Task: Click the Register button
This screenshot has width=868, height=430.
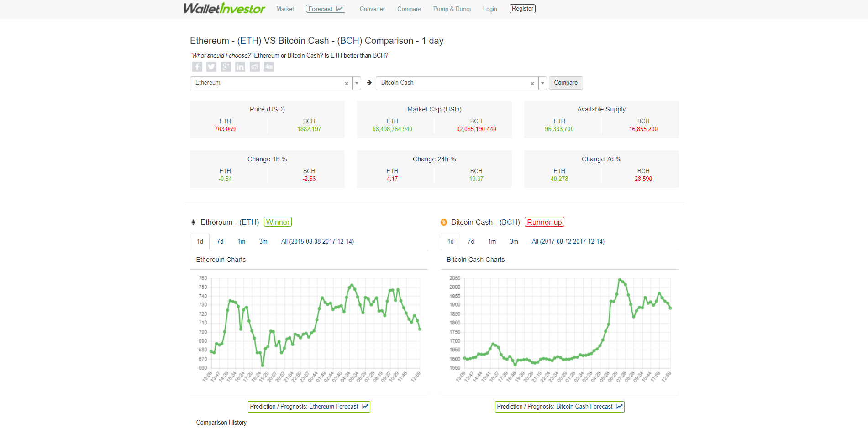Action: coord(522,9)
